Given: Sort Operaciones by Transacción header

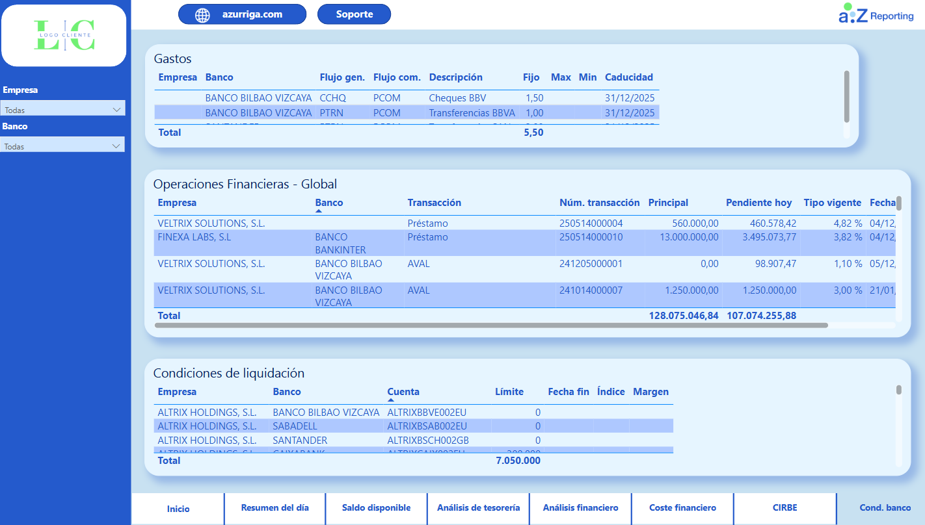Looking at the screenshot, I should [x=434, y=203].
